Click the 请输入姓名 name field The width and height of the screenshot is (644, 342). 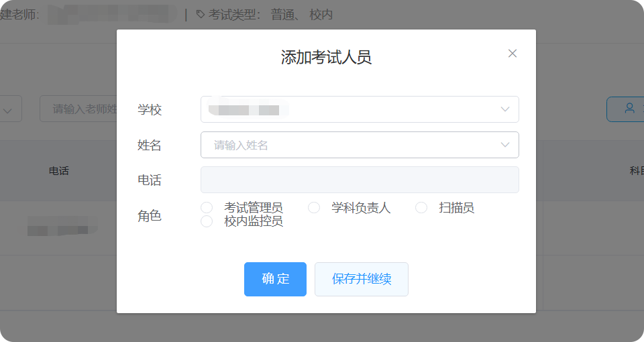349,145
